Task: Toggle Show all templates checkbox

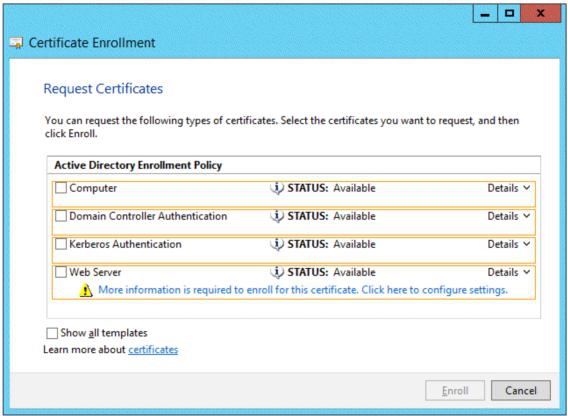Action: pyautogui.click(x=52, y=333)
